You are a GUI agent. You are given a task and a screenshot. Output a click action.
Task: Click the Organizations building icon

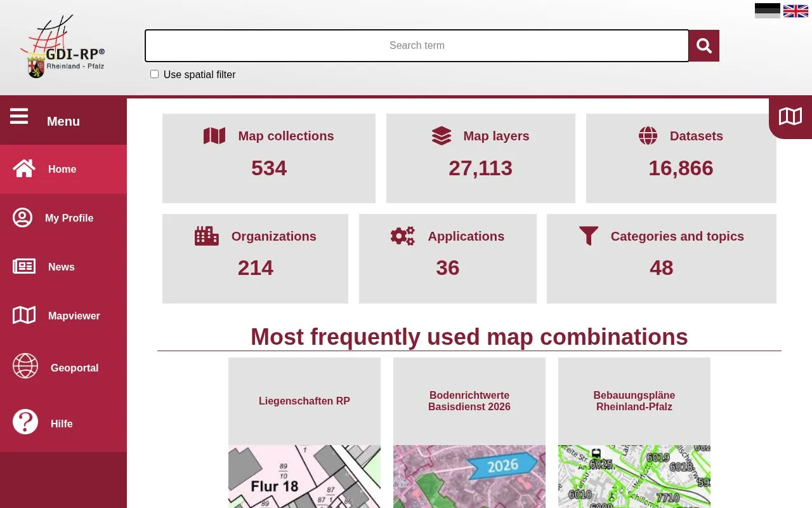(207, 236)
